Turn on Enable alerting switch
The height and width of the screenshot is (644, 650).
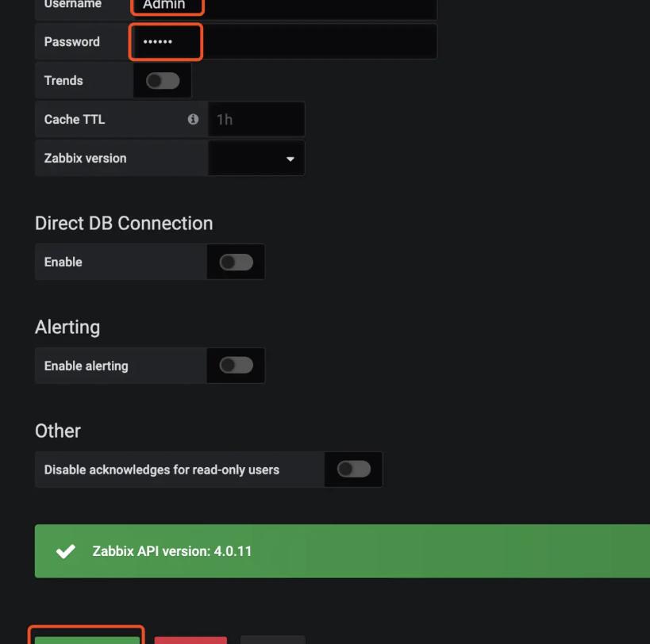pyautogui.click(x=236, y=366)
